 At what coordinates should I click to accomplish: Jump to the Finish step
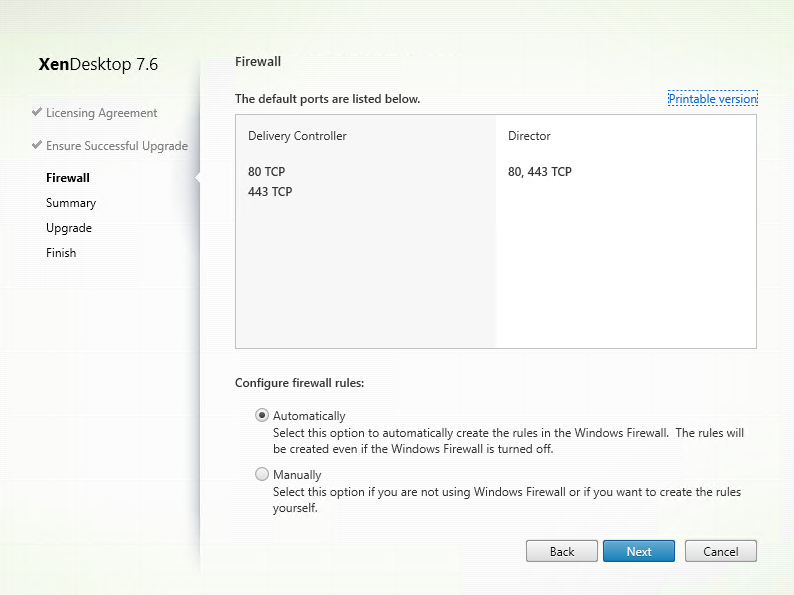(61, 253)
